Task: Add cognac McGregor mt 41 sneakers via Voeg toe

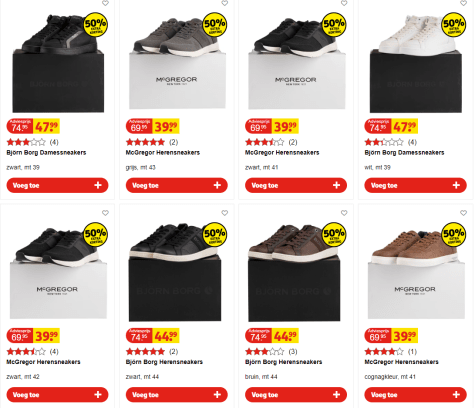Action: click(415, 395)
